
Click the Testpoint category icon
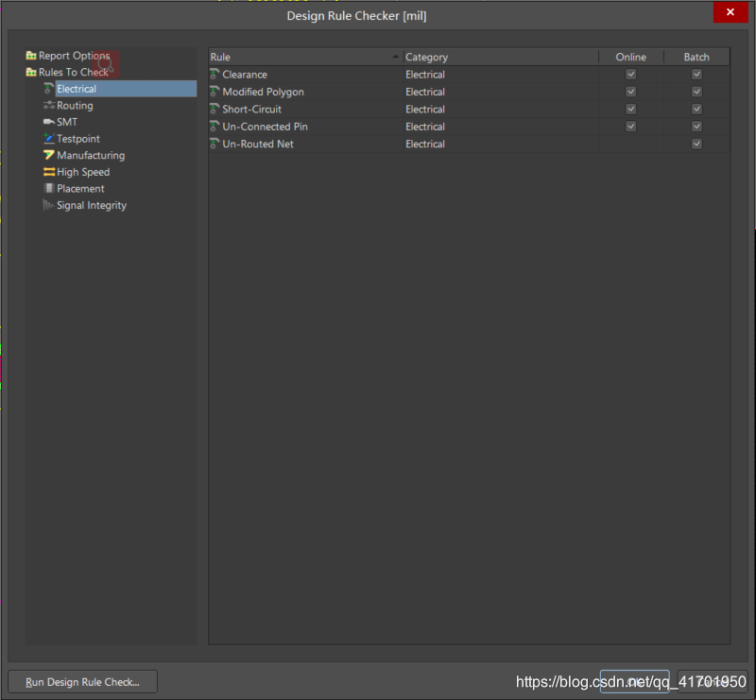(x=48, y=139)
